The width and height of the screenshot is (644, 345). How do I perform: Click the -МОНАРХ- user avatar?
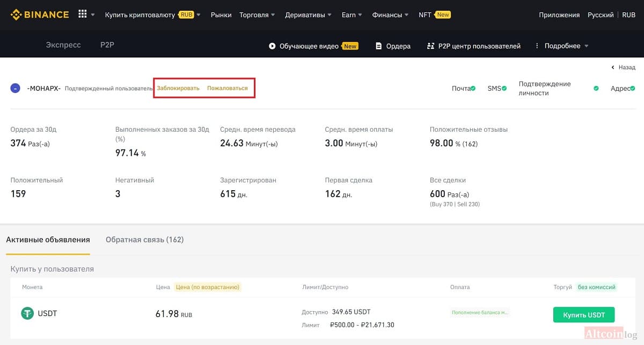16,88
